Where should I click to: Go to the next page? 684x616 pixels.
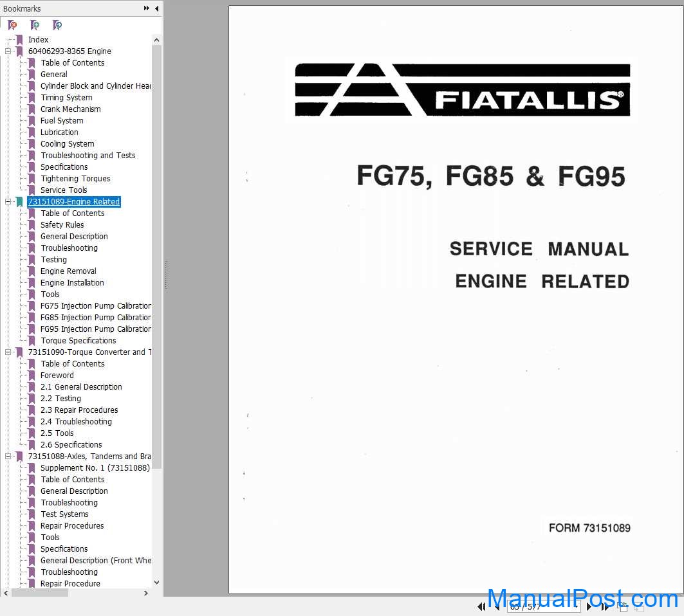tap(589, 607)
